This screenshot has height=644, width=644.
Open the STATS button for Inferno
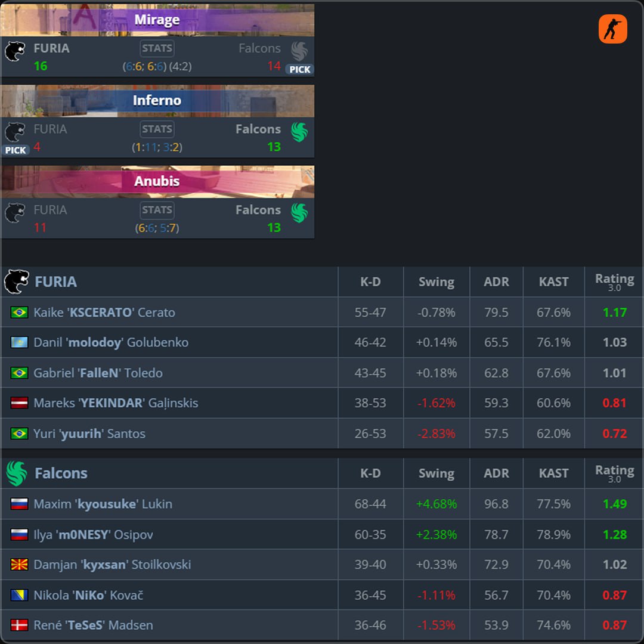tap(157, 129)
